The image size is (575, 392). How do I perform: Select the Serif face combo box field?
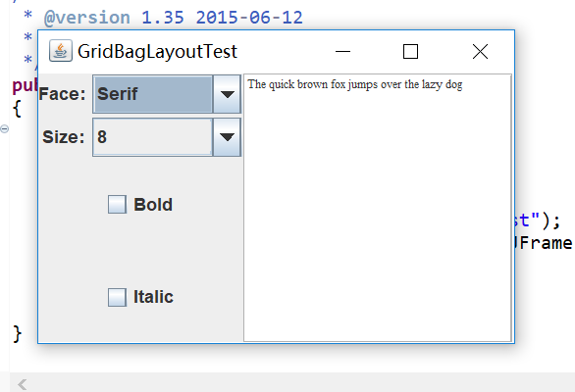(x=153, y=94)
